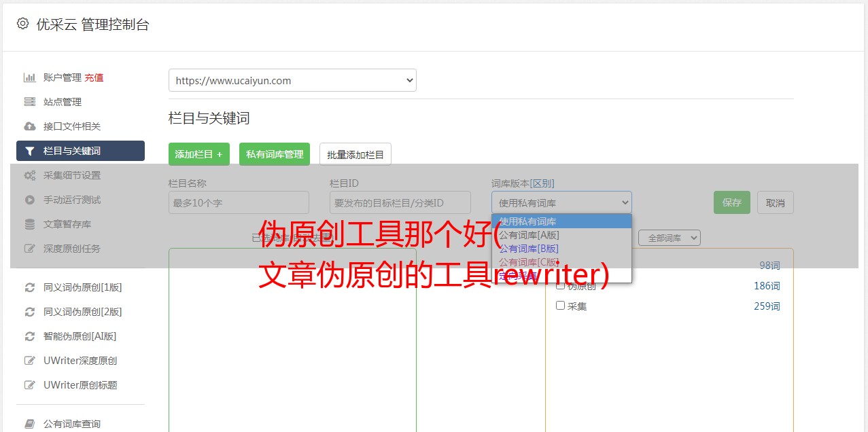Click the server icon for 站点管理
This screenshot has width=868, height=432.
point(30,102)
